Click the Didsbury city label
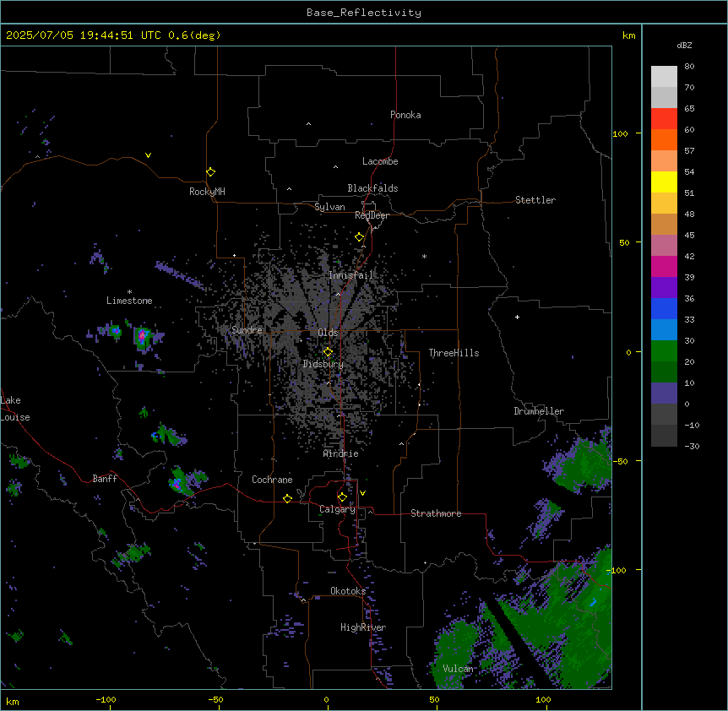This screenshot has height=711, width=728. [323, 364]
